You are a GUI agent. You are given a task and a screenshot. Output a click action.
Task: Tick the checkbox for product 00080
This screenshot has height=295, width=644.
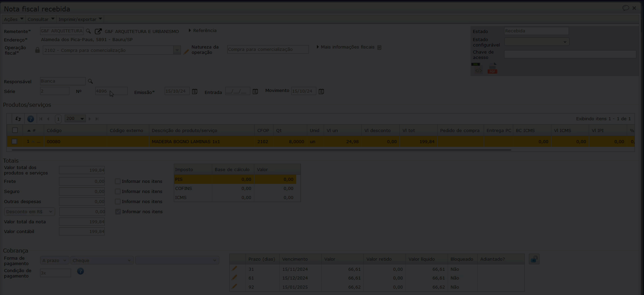point(14,142)
